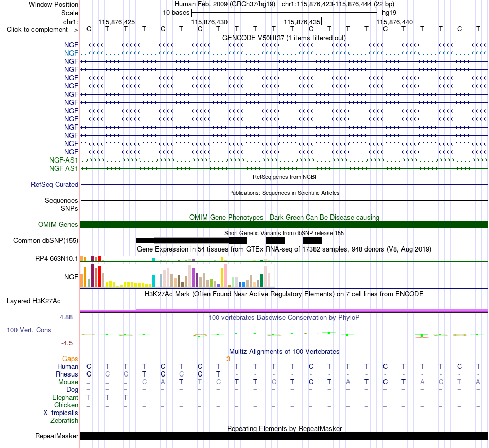
Task: Click the long gray-and-black dbSNP variant item
Action: click(x=191, y=241)
